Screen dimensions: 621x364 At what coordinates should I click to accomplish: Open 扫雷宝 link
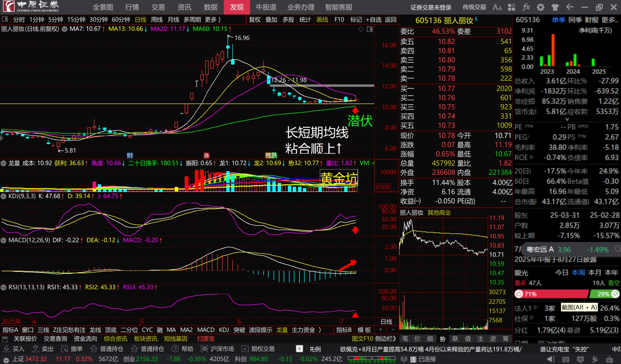(x=206, y=339)
